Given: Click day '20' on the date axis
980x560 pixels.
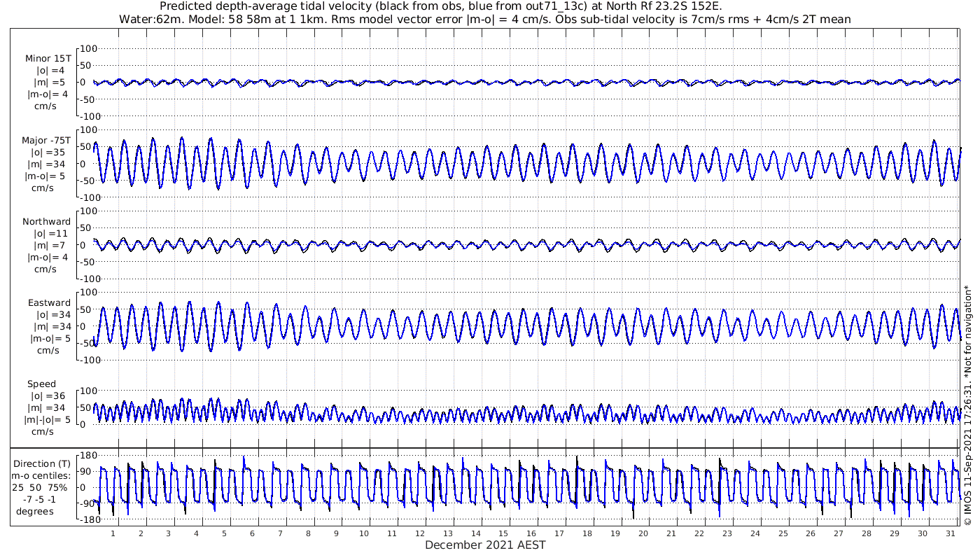Looking at the screenshot, I should tap(643, 533).
